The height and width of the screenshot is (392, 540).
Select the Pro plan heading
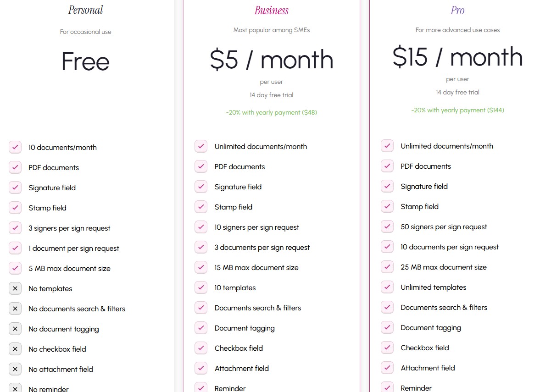457,10
